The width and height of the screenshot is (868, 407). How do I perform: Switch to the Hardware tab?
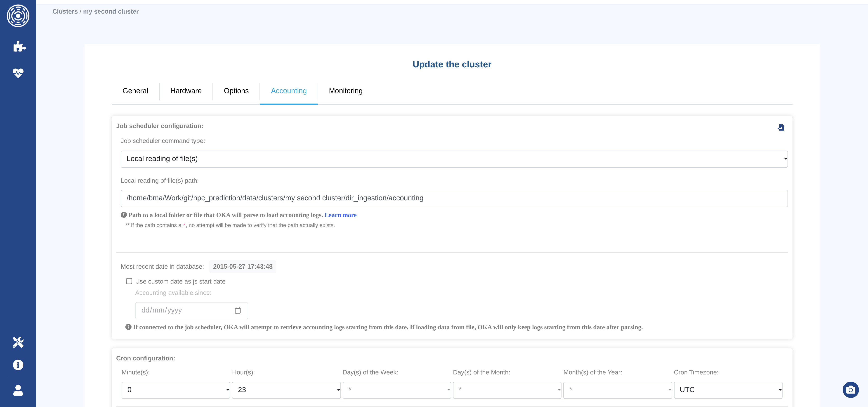pos(186,91)
